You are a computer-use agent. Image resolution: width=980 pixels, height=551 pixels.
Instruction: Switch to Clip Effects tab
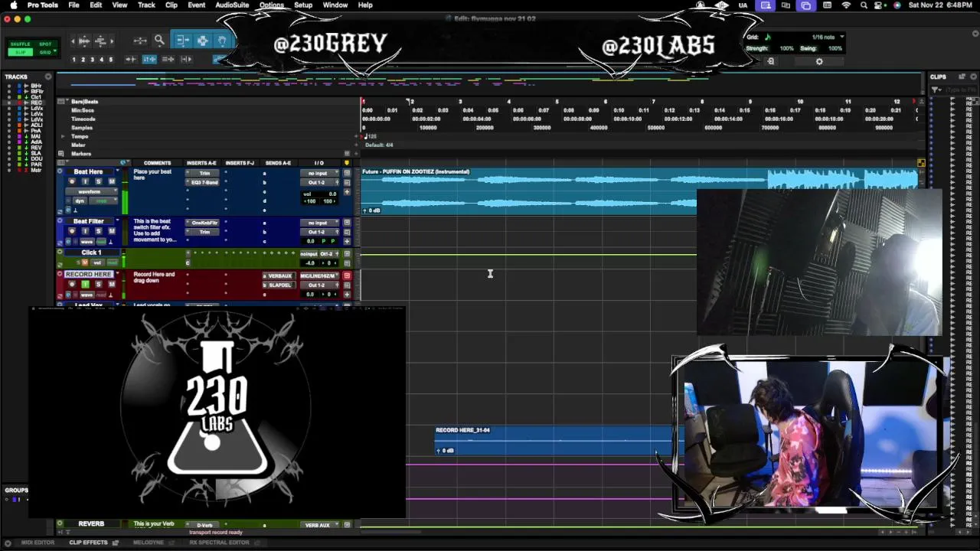pyautogui.click(x=89, y=543)
